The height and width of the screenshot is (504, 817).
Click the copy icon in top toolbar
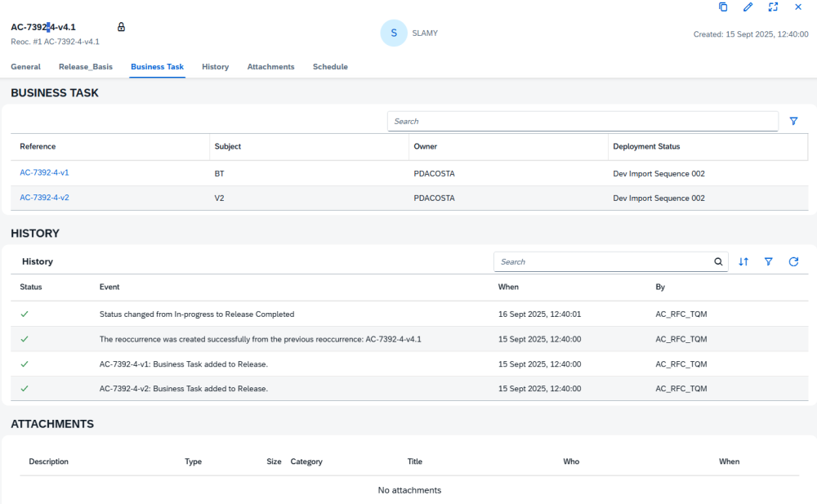pos(723,7)
